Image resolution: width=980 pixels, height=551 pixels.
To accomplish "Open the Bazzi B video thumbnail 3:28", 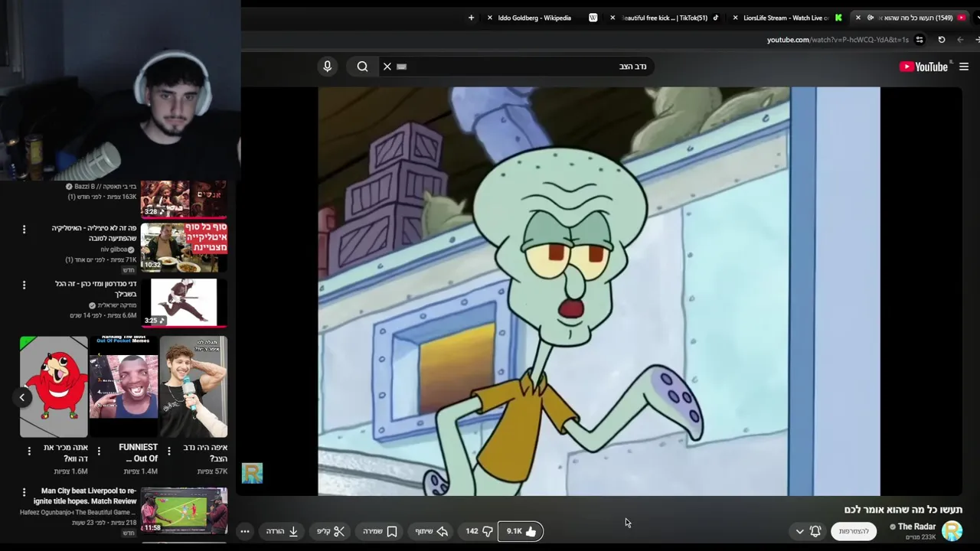I will click(184, 199).
